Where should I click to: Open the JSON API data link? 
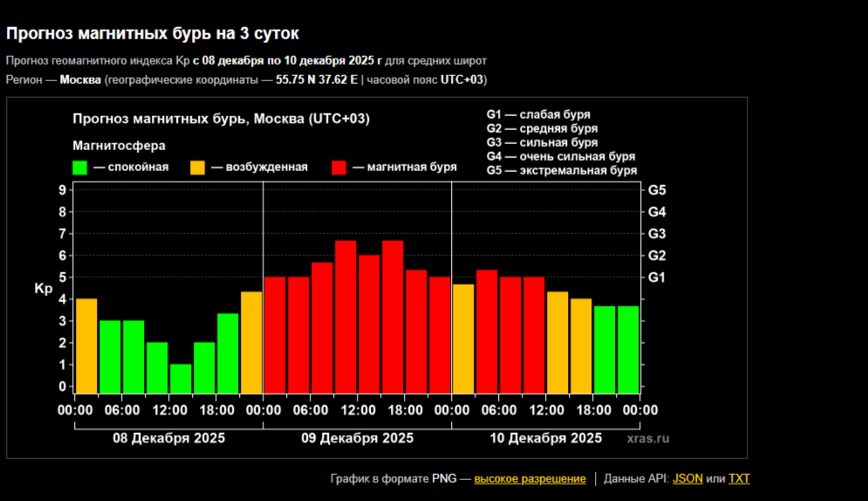[x=687, y=478]
